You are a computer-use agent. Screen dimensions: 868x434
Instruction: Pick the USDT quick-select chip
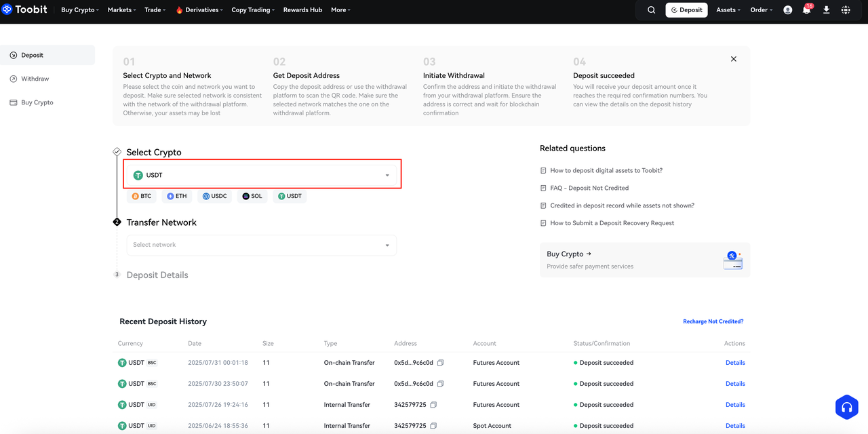(x=290, y=196)
